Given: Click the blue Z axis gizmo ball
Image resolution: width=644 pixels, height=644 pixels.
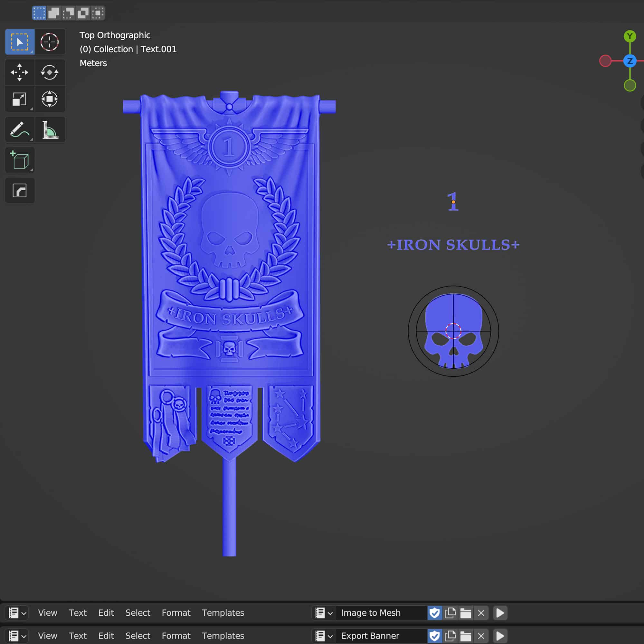Looking at the screenshot, I should [630, 61].
